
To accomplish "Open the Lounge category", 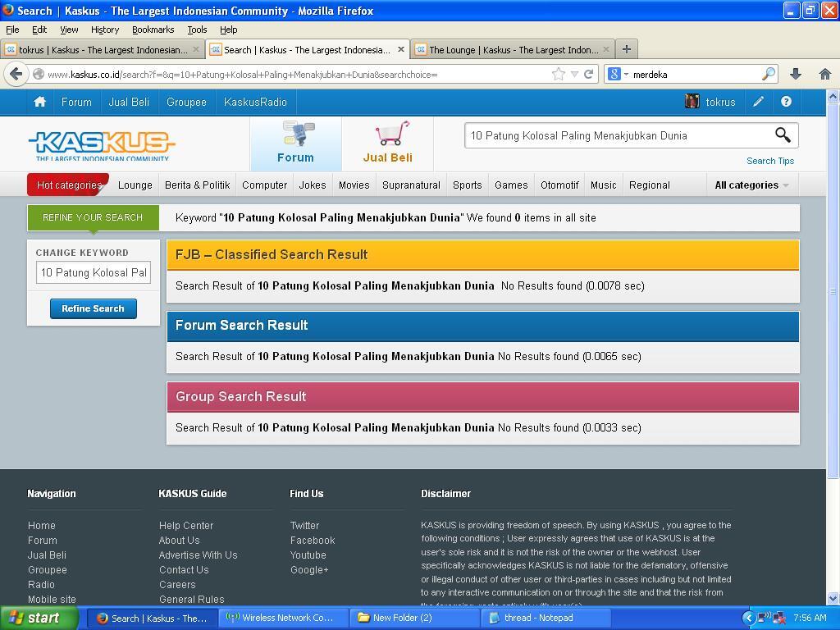I will (x=135, y=185).
